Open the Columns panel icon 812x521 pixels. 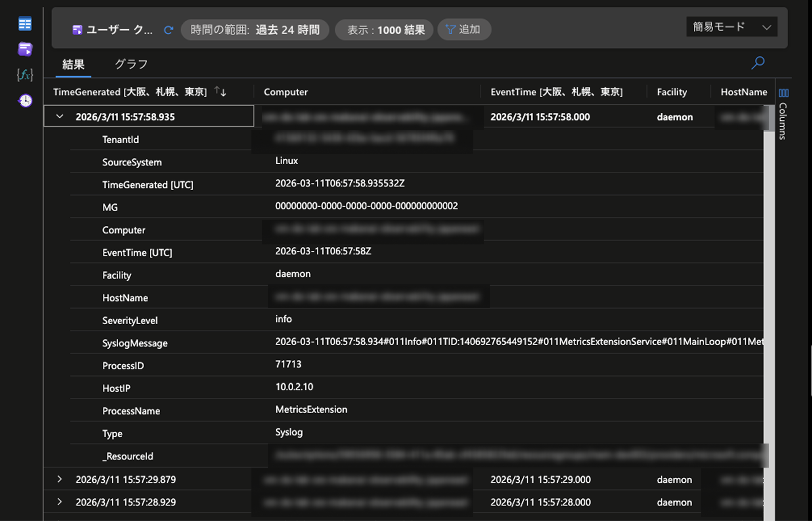[783, 93]
